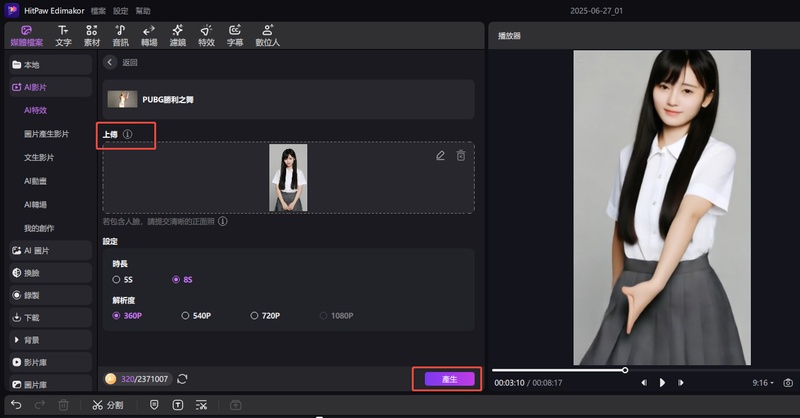800x418 pixels.
Task: Open the 素材 elements tab
Action: point(92,36)
